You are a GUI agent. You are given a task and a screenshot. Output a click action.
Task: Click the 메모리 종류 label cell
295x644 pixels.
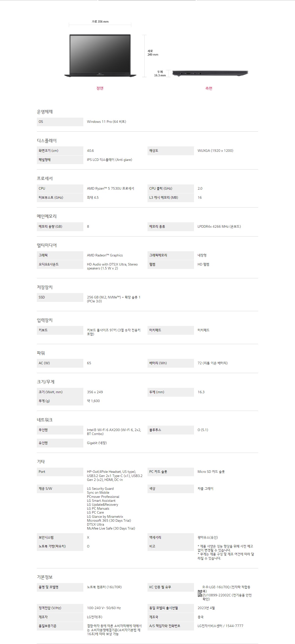pyautogui.click(x=170, y=226)
